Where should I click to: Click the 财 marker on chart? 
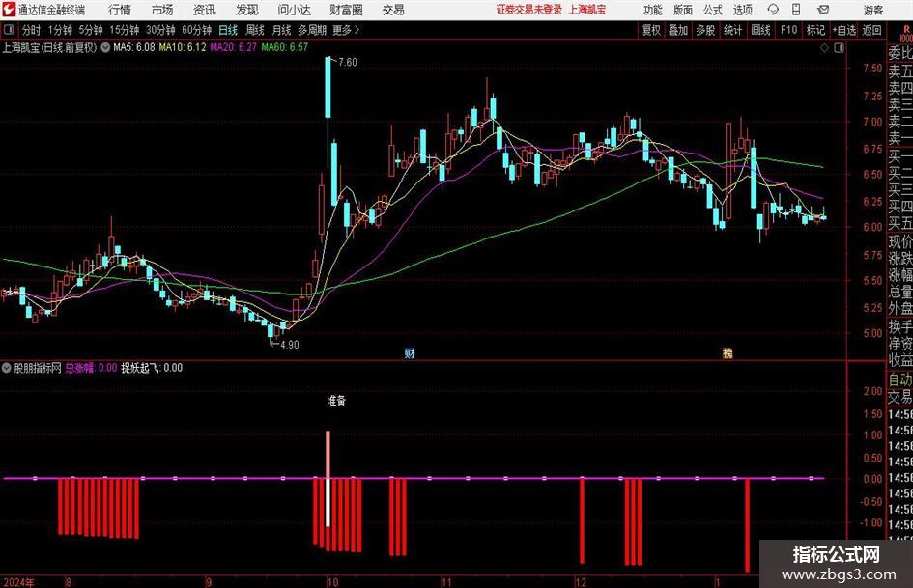point(410,352)
